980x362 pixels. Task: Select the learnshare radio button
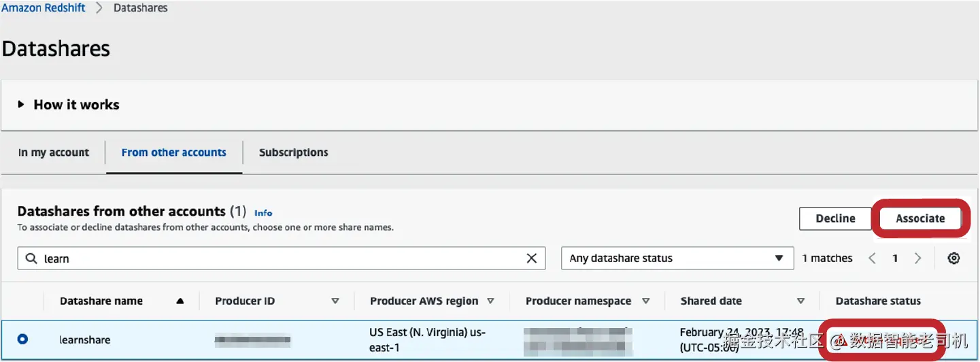click(x=23, y=339)
